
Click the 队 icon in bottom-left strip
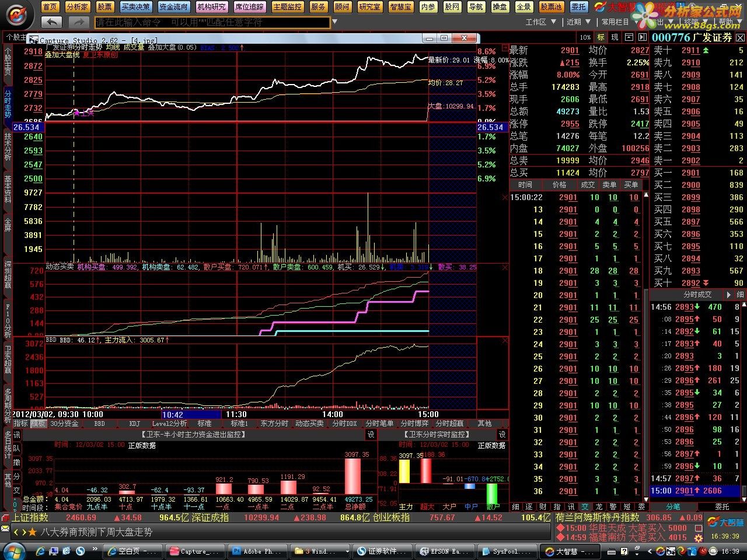pyautogui.click(x=16, y=449)
